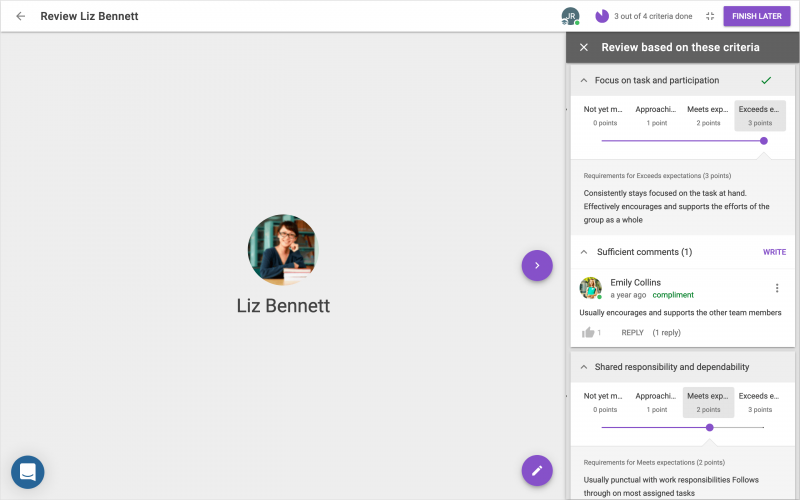Screen dimensions: 800x500
Task: Like Emily Collins' comment with thumbs up
Action: (588, 332)
